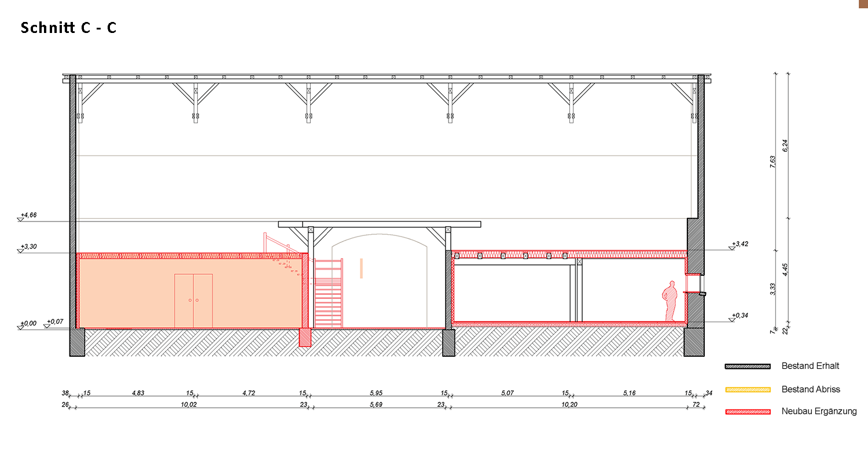Select the 10,20 dimension text
868x458 pixels.
point(569,405)
